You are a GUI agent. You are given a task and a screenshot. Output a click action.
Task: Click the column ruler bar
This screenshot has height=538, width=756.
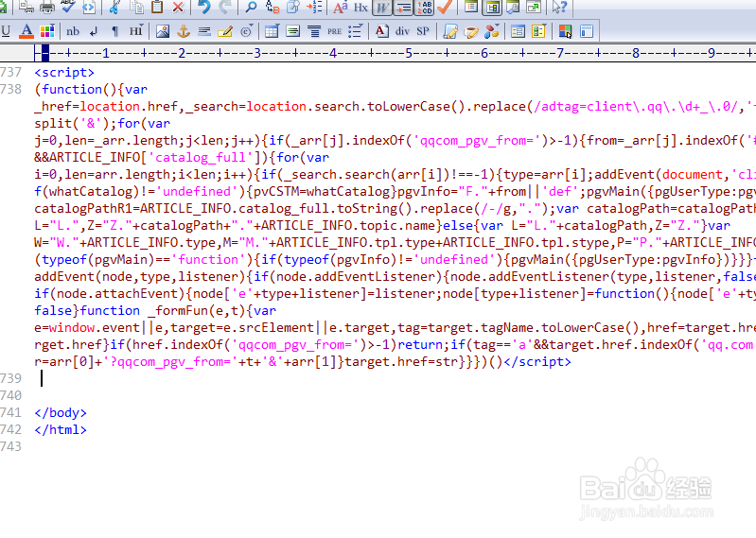[x=395, y=53]
